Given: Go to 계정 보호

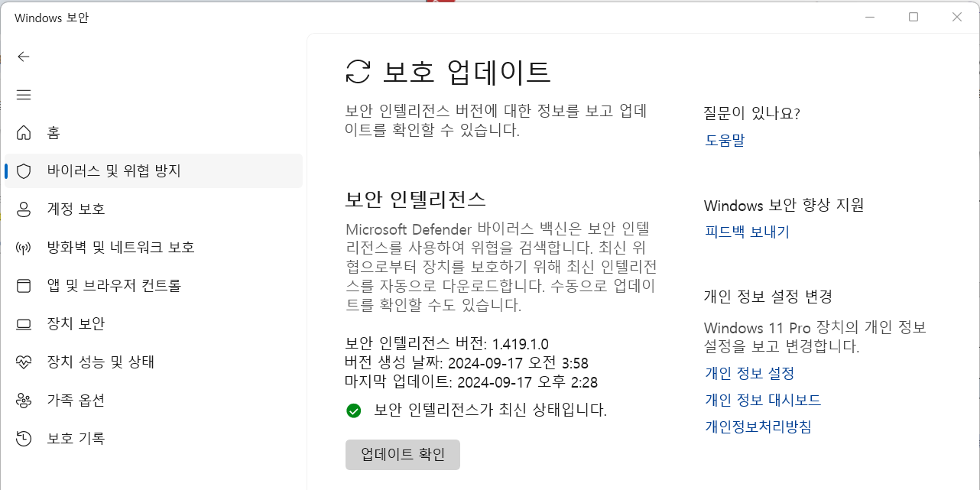Looking at the screenshot, I should click(x=154, y=209).
